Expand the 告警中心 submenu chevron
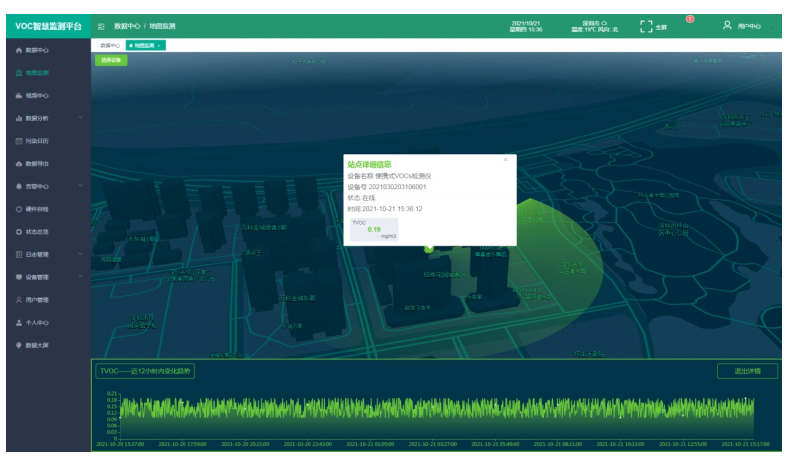 point(81,186)
